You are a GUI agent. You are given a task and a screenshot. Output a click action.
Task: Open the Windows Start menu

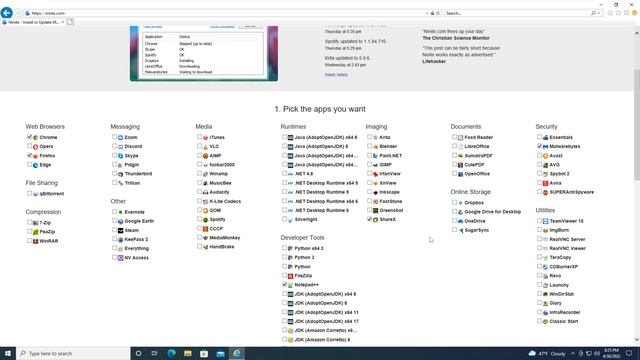(x=8, y=353)
